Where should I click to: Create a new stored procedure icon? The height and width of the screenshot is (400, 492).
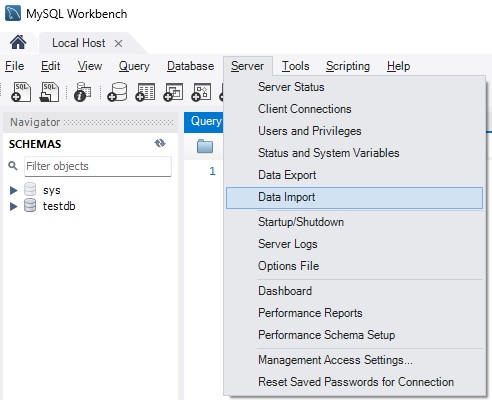[x=201, y=92]
